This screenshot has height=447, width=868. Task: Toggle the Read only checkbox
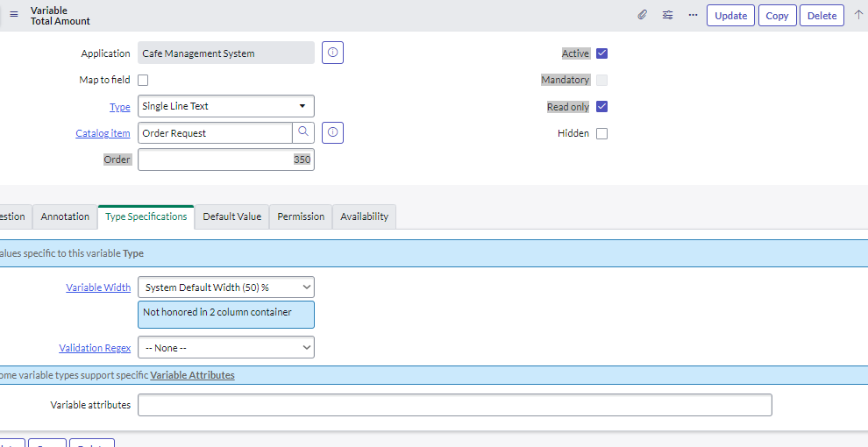601,107
